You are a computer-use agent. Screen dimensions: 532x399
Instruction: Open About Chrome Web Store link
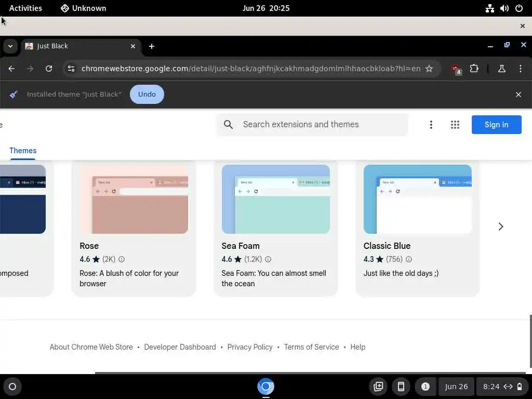tap(91, 347)
